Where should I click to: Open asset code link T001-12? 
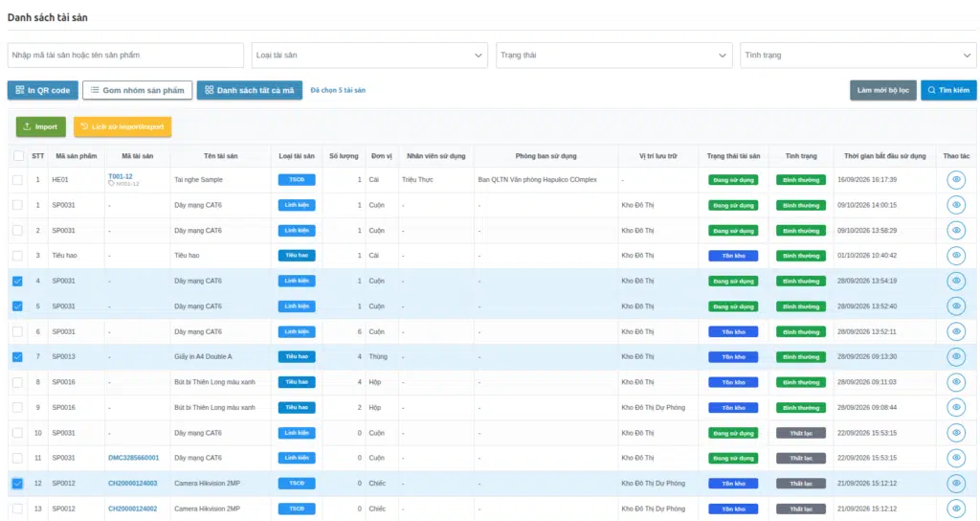pyautogui.click(x=120, y=176)
